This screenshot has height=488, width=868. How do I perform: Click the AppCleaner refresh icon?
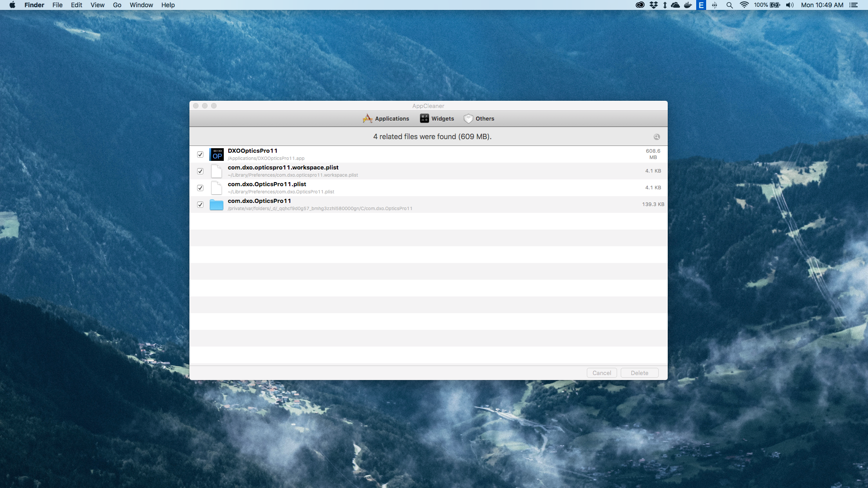tap(657, 136)
